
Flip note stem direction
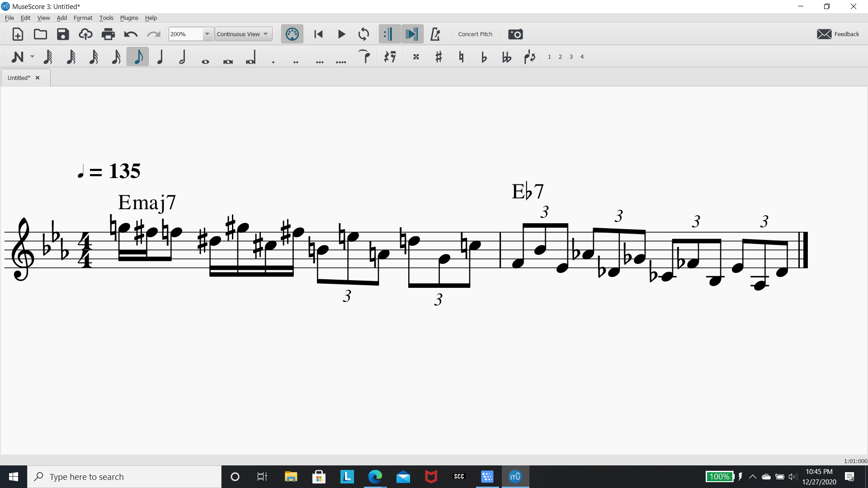coord(529,56)
